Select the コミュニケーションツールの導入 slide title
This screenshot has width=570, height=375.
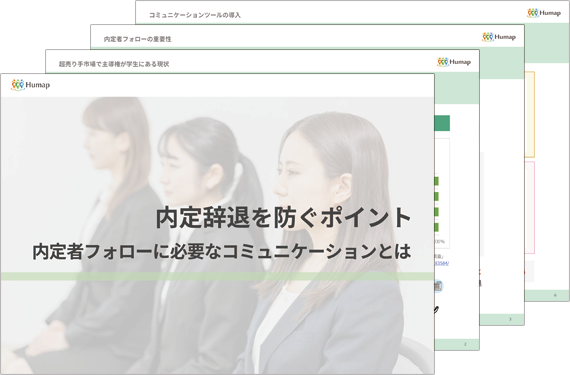tap(194, 15)
